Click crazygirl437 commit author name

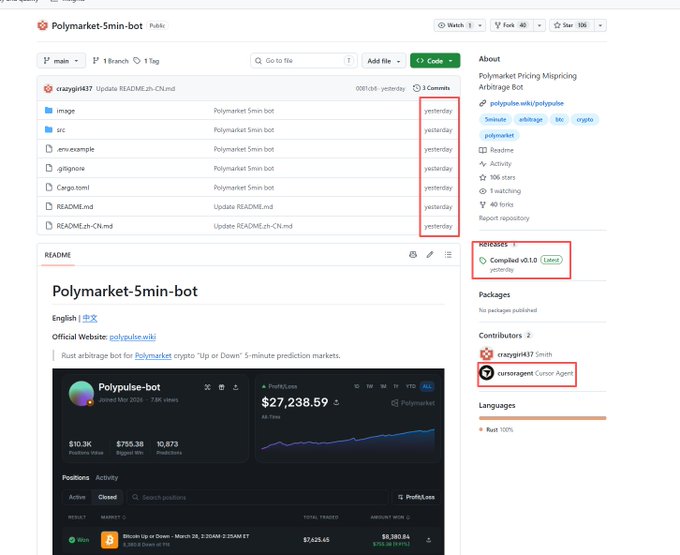point(74,88)
